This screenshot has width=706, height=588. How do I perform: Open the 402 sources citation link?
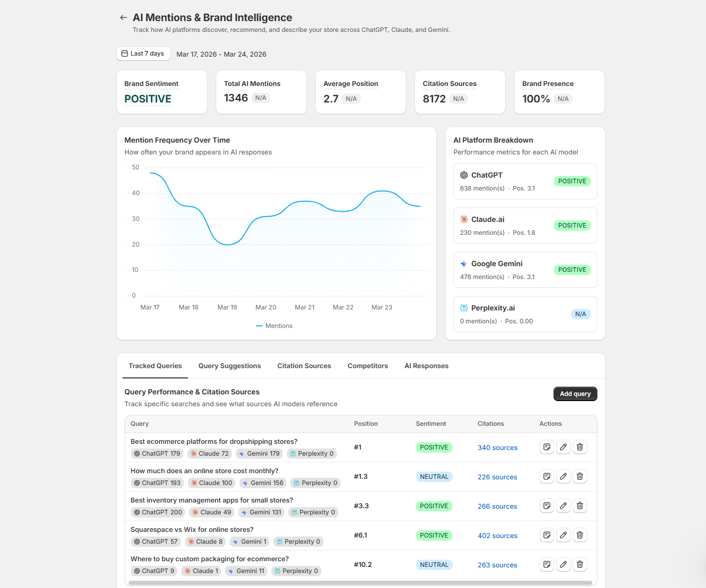pos(497,536)
